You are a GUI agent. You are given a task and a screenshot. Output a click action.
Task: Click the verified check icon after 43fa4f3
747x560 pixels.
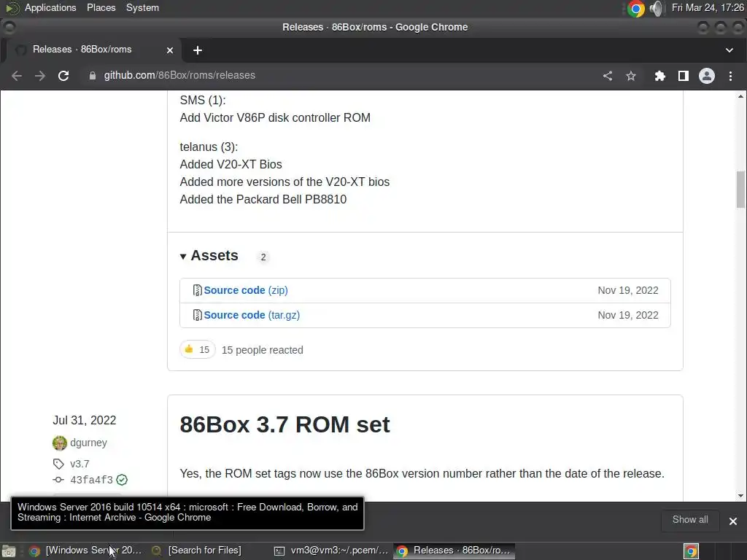point(122,480)
